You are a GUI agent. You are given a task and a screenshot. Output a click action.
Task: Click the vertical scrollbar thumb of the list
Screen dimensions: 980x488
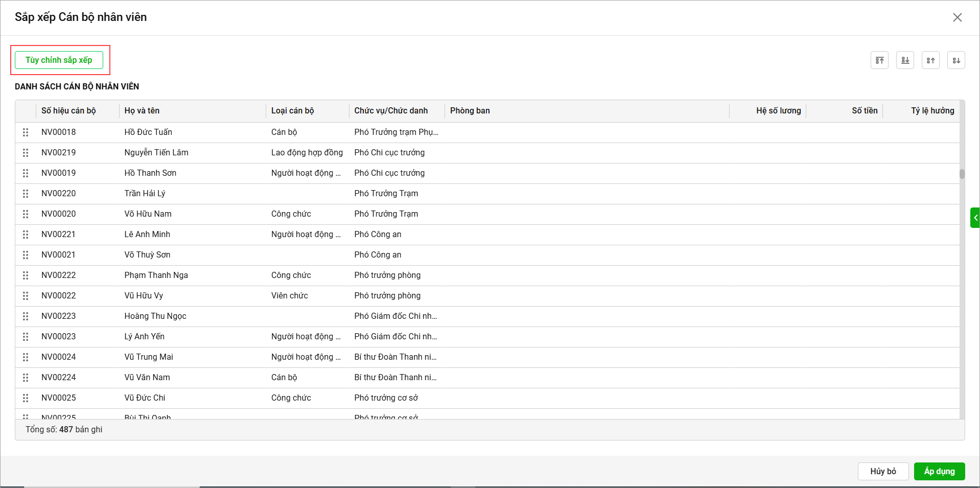coord(962,174)
